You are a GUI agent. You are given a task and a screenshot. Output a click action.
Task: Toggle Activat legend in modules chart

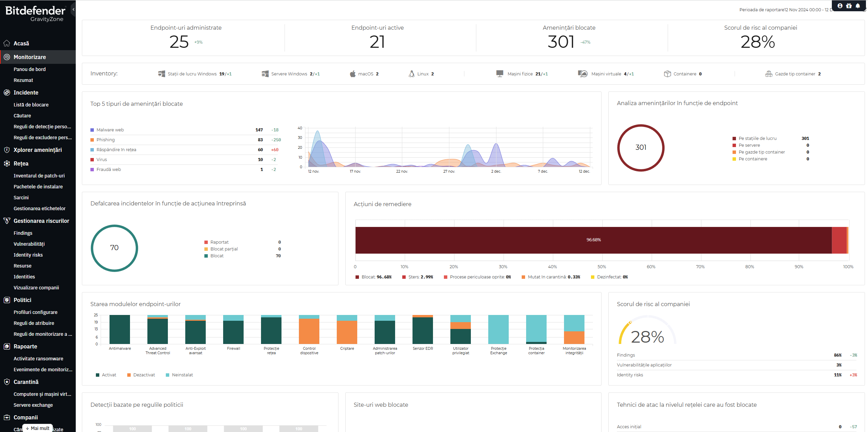[106, 375]
